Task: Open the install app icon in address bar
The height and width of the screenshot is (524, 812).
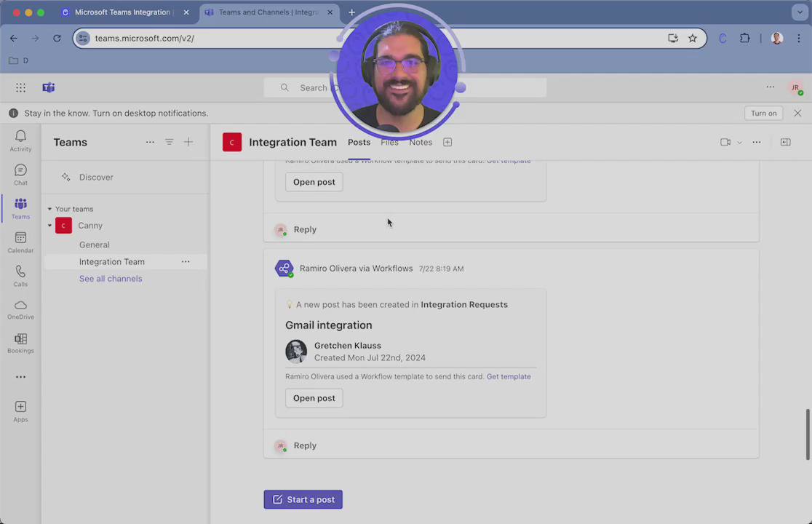Action: coord(673,38)
